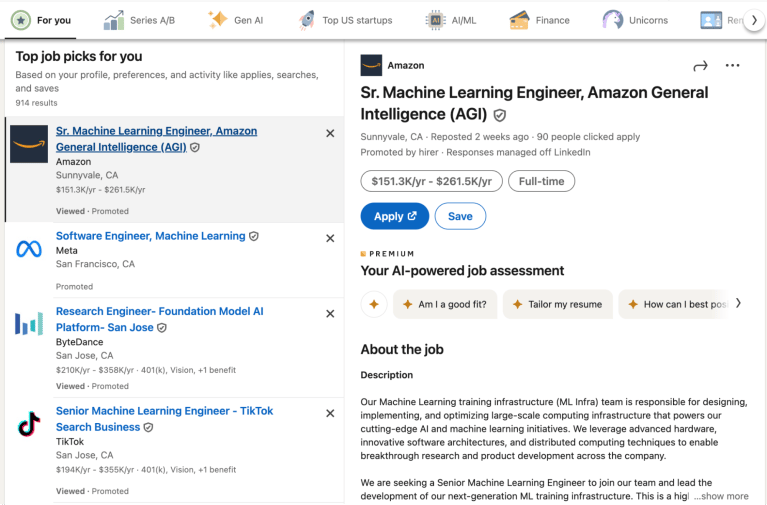Open the Finance tab
Screen dimensions: 767x505
coord(539,20)
